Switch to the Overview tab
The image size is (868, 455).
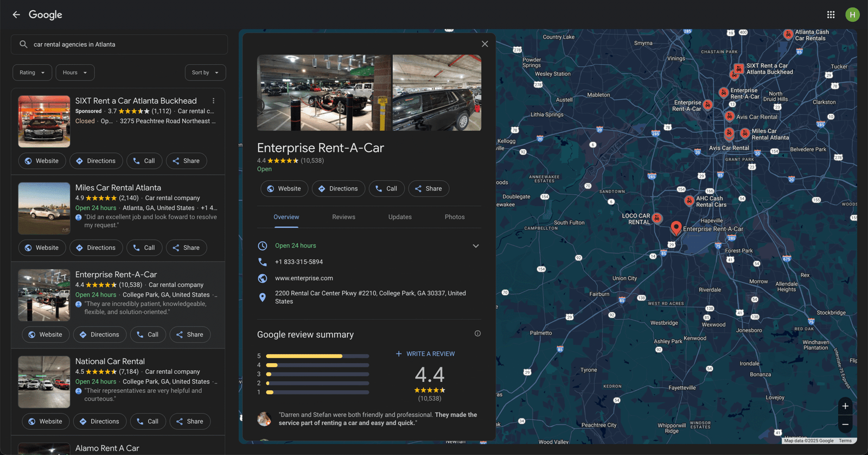coord(286,217)
